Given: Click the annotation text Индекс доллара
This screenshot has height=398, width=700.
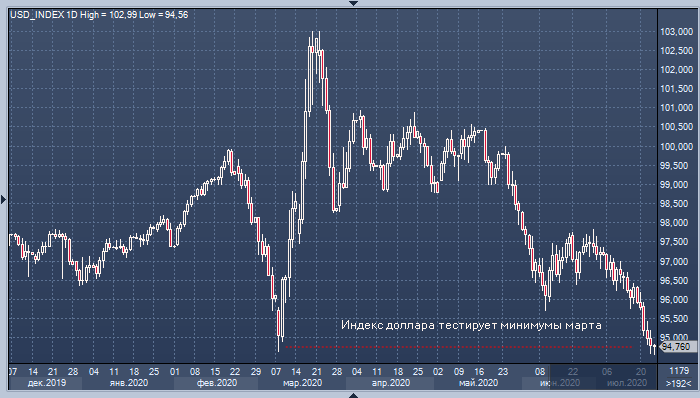Looking at the screenshot, I should [x=388, y=325].
